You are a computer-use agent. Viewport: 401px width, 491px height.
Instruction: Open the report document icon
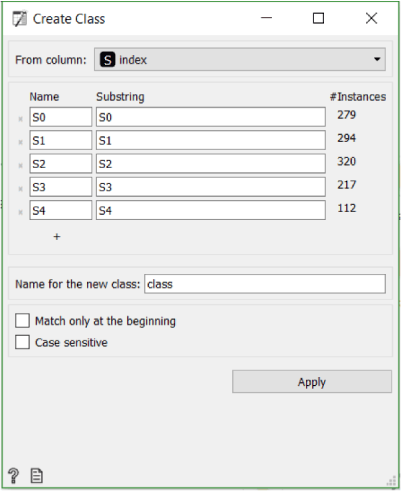pyautogui.click(x=37, y=476)
